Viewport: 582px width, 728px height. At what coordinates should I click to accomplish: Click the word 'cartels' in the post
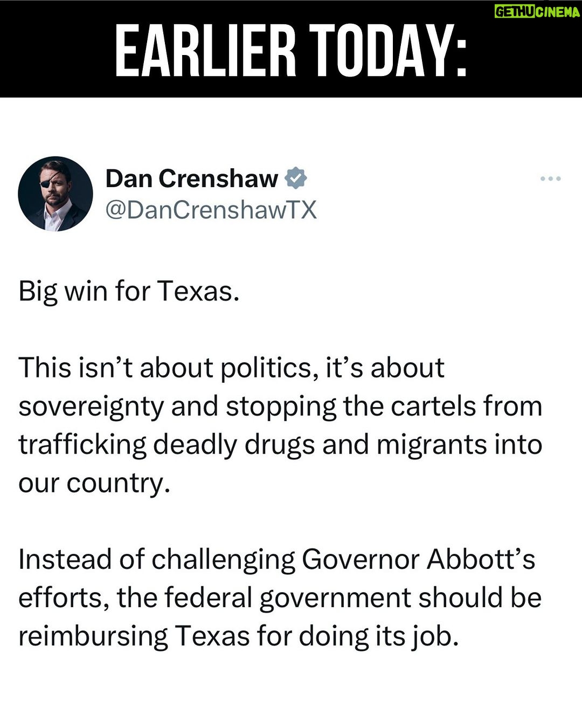pyautogui.click(x=433, y=407)
